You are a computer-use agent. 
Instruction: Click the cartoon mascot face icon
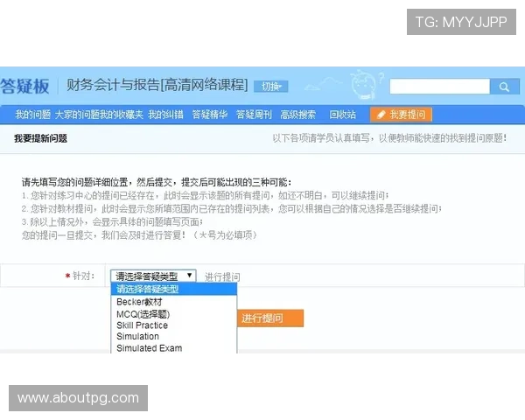click(x=364, y=85)
